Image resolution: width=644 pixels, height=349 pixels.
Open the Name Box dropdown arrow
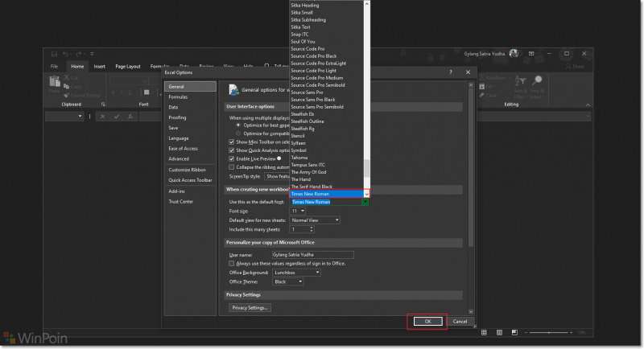pos(80,117)
